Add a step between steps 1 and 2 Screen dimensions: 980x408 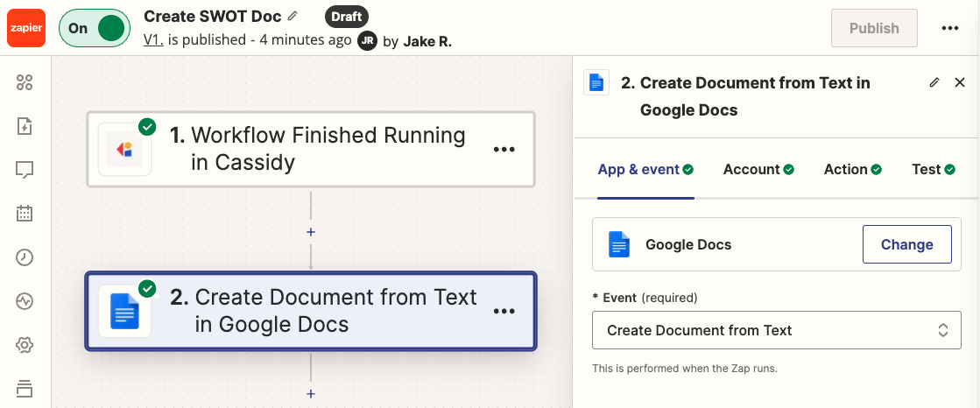[311, 232]
